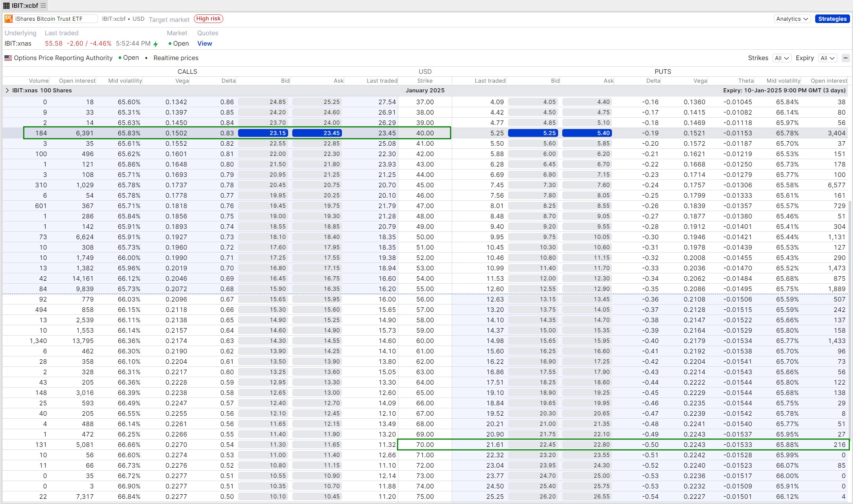Click the High risk badge
The width and height of the screenshot is (853, 504).
[x=208, y=18]
